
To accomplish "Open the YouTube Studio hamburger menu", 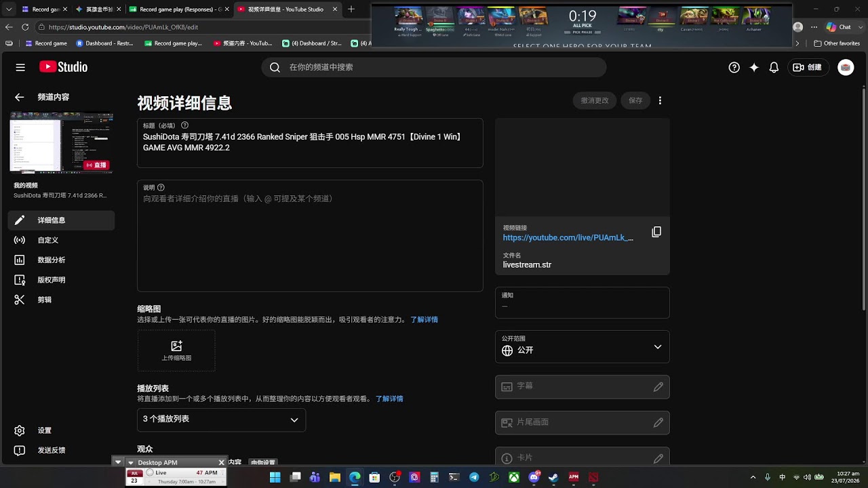I will coord(20,67).
